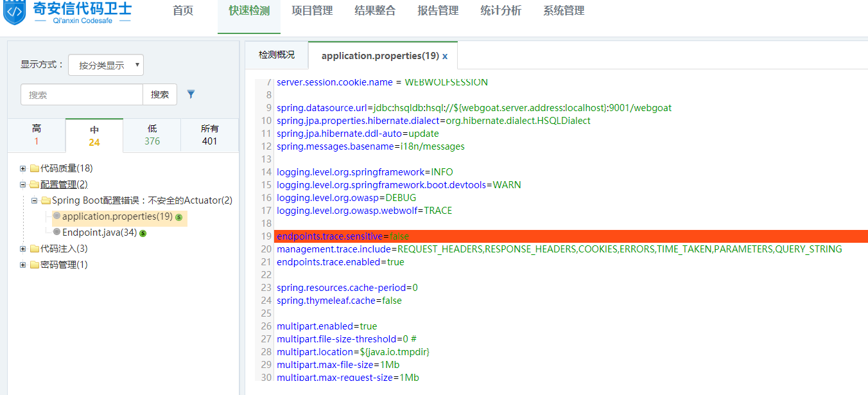Go to 统计分析 in top navigation
Screen dimensions: 868x395
tap(501, 11)
